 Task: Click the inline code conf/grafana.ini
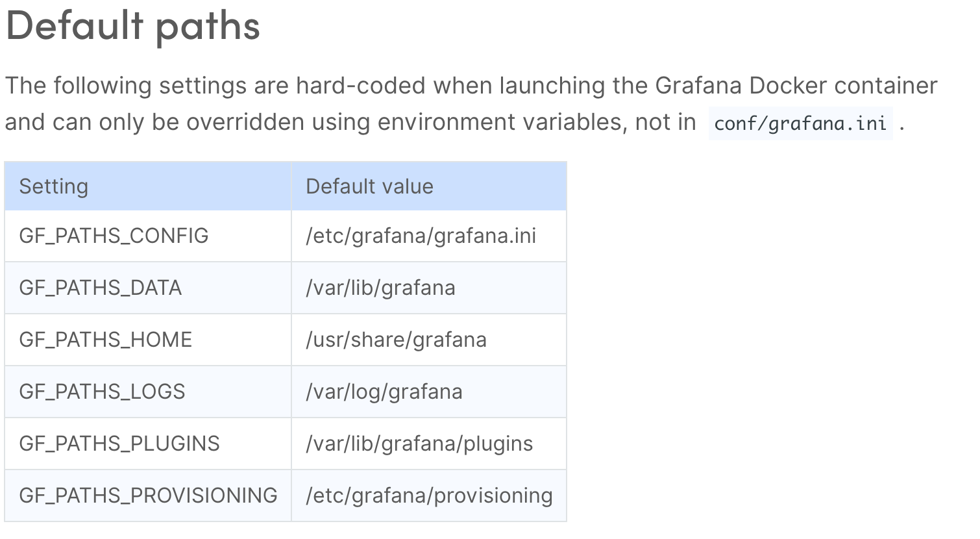(x=800, y=123)
